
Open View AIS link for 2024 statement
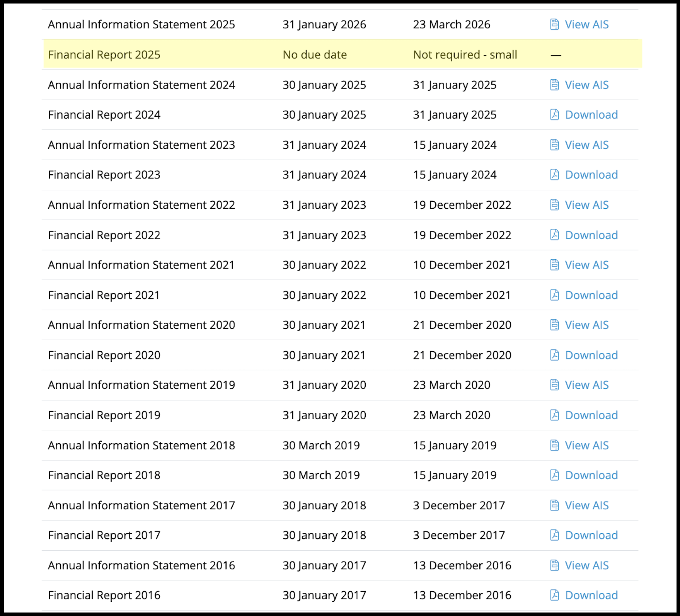[x=586, y=85]
